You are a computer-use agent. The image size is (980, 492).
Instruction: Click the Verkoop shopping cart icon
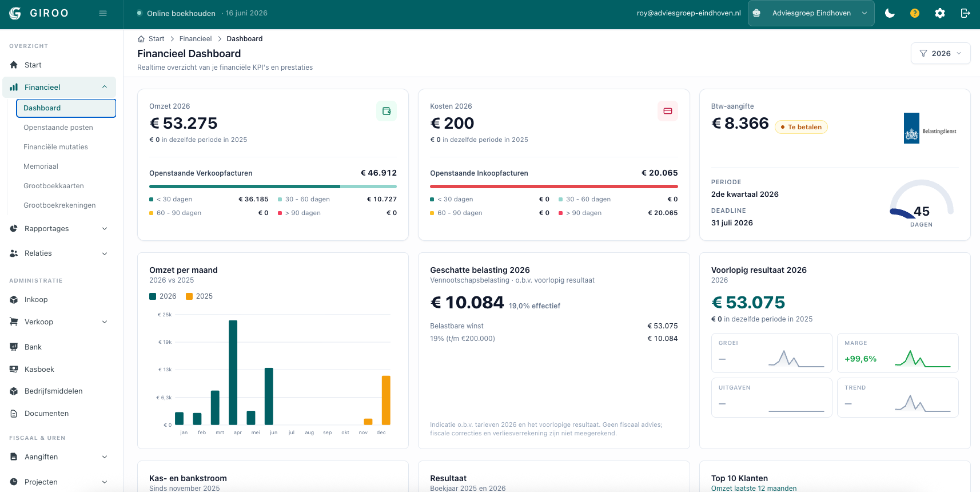coord(14,322)
